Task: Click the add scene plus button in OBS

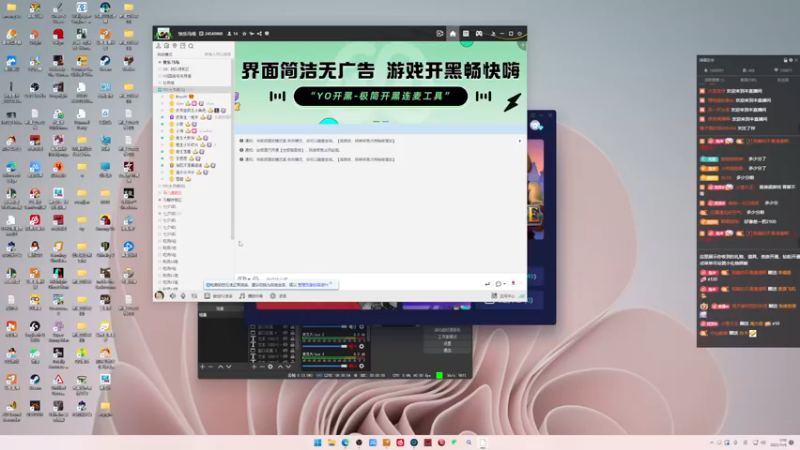Action: point(203,366)
